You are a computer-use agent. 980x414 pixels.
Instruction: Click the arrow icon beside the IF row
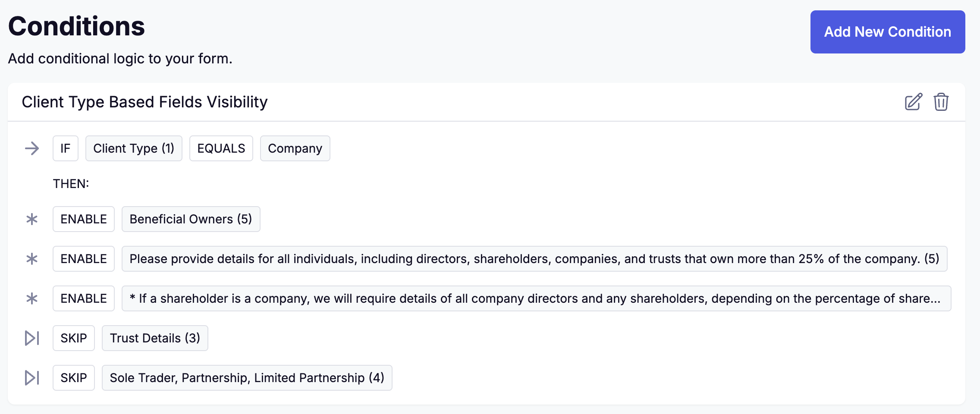[32, 149]
